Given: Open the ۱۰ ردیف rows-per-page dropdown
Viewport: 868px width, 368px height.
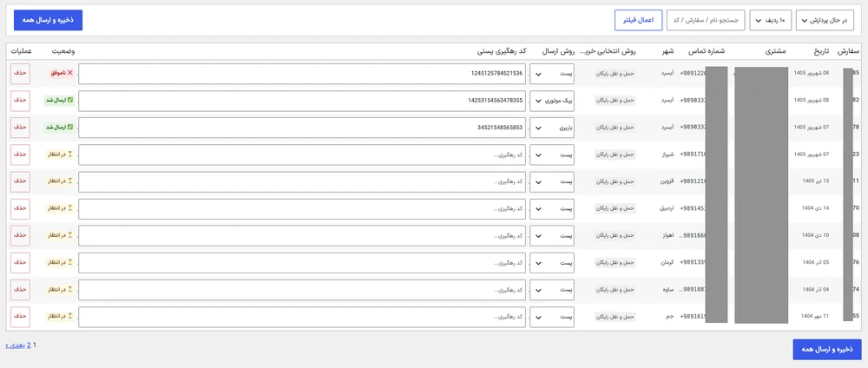Looking at the screenshot, I should 771,21.
